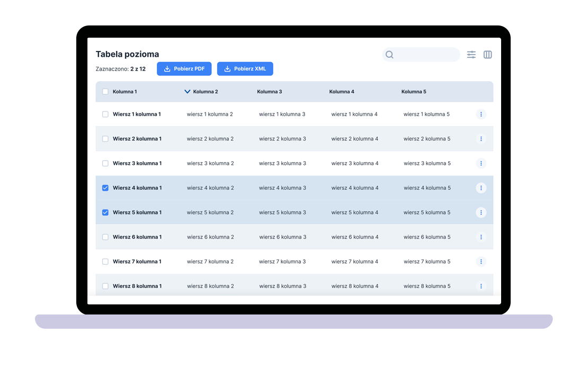Click the search magnifier icon
588x376 pixels.
[x=389, y=55]
